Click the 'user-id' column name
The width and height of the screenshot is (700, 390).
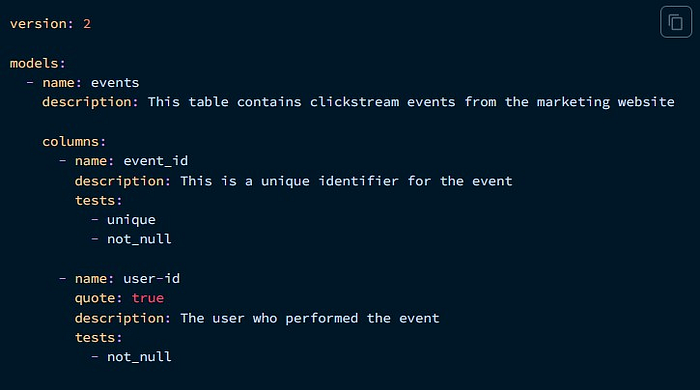pyautogui.click(x=151, y=278)
